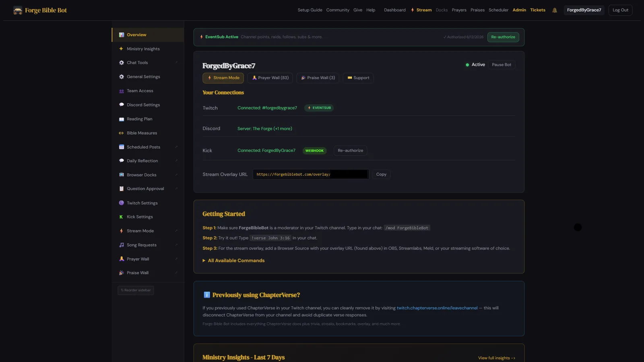Screen dimensions: 644x362
Task: Click the ForgedByGrace7 account button
Action: (584, 10)
